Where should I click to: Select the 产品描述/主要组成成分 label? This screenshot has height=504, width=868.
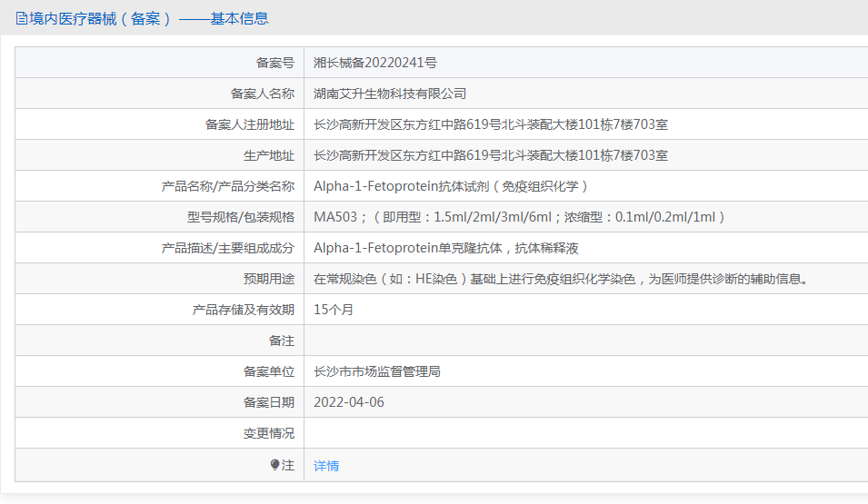click(227, 248)
